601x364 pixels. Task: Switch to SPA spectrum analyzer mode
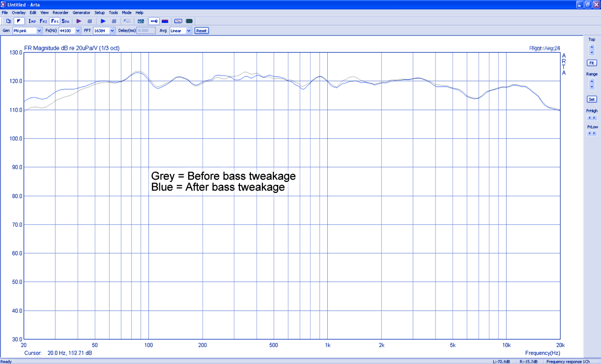(65, 21)
